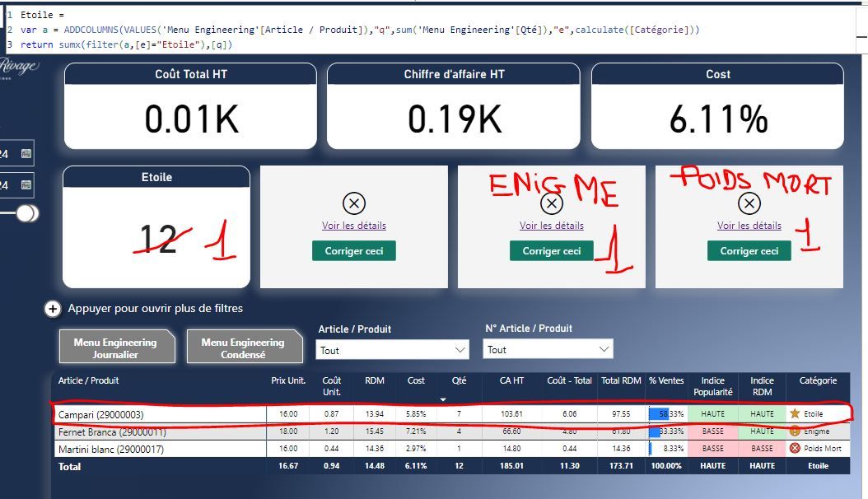Click Corriger ceci in the Enigme card
The width and height of the screenshot is (868, 499).
pyautogui.click(x=552, y=250)
